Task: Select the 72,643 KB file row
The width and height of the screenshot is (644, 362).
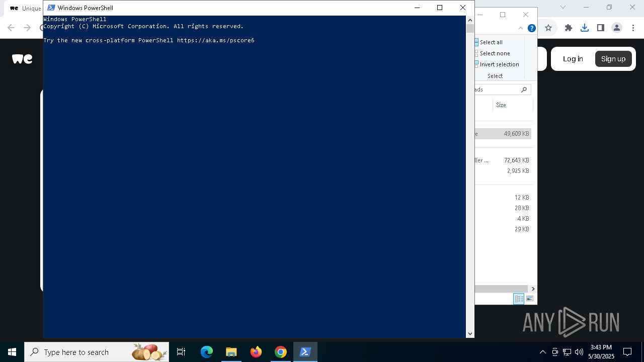Action: tap(503, 160)
